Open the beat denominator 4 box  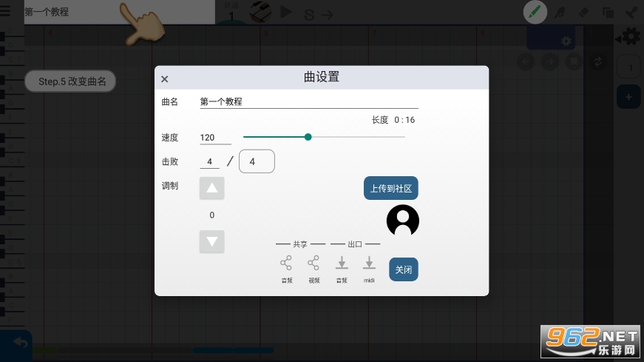pyautogui.click(x=257, y=161)
